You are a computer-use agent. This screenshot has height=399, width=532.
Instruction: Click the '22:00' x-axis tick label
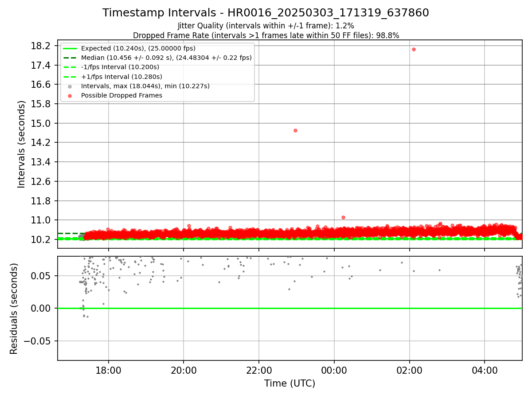(x=259, y=371)
